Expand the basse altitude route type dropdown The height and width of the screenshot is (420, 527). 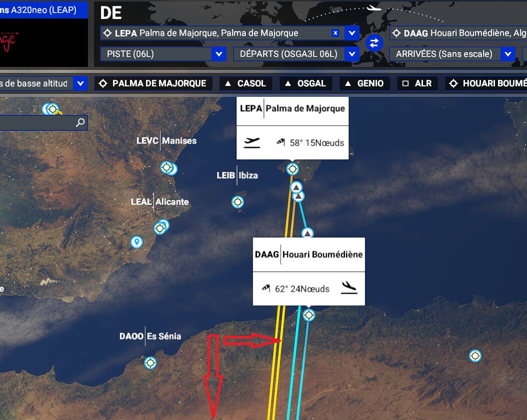[80, 83]
